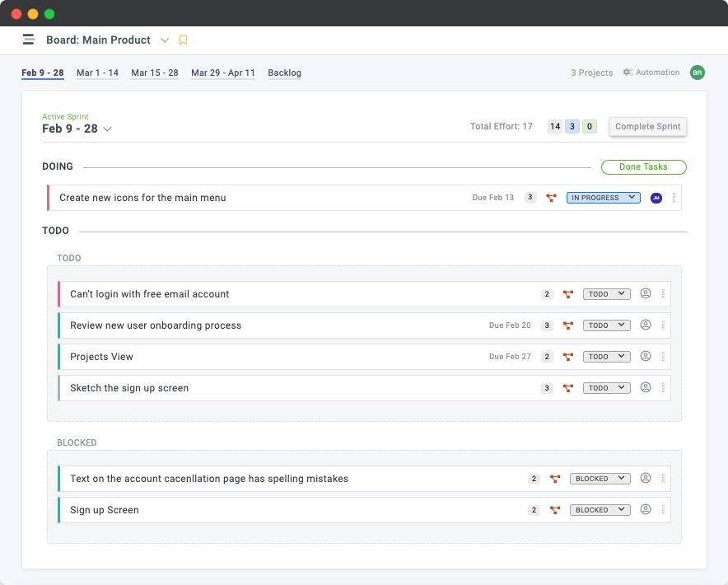Screen dimensions: 728x585
Task: Switch to the Mar 29 - Apr 11 tab
Action: (x=223, y=73)
